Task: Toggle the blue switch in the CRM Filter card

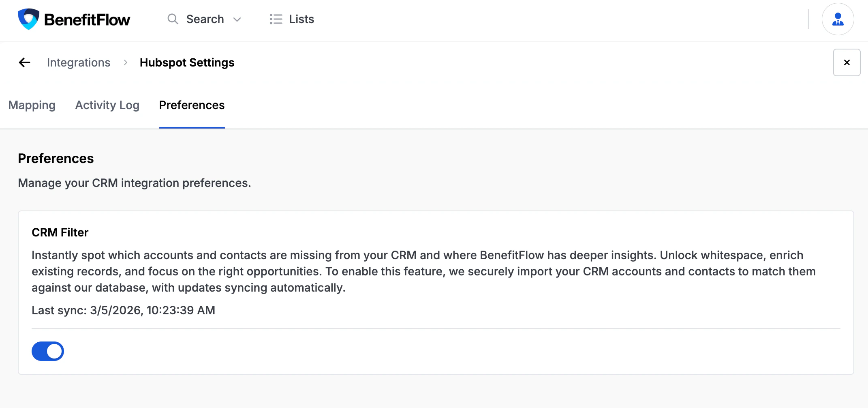Action: click(47, 351)
